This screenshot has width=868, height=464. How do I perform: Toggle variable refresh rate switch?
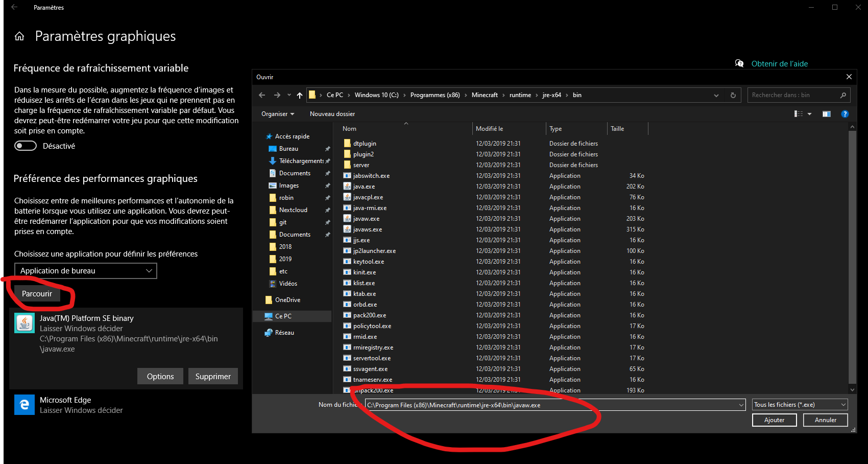coord(26,146)
